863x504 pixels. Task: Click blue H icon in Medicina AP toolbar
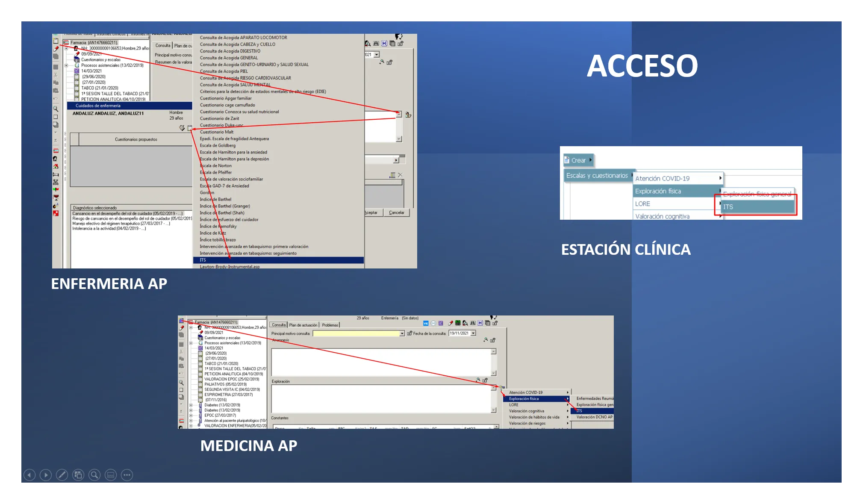click(480, 323)
